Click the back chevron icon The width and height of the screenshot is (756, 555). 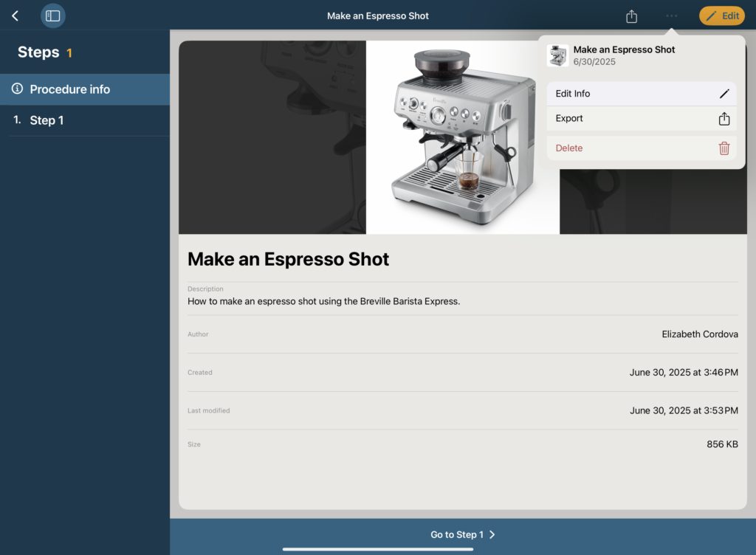point(15,15)
